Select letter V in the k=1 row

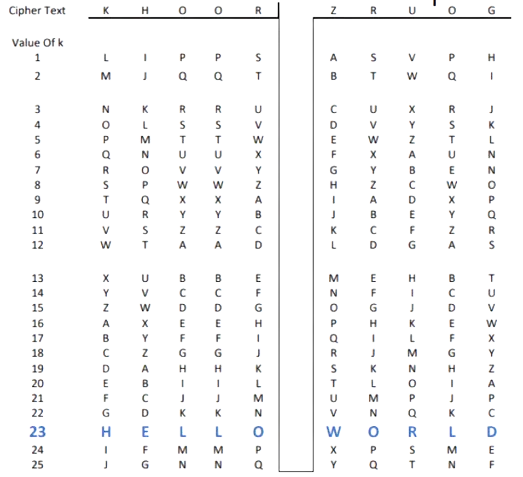[412, 58]
